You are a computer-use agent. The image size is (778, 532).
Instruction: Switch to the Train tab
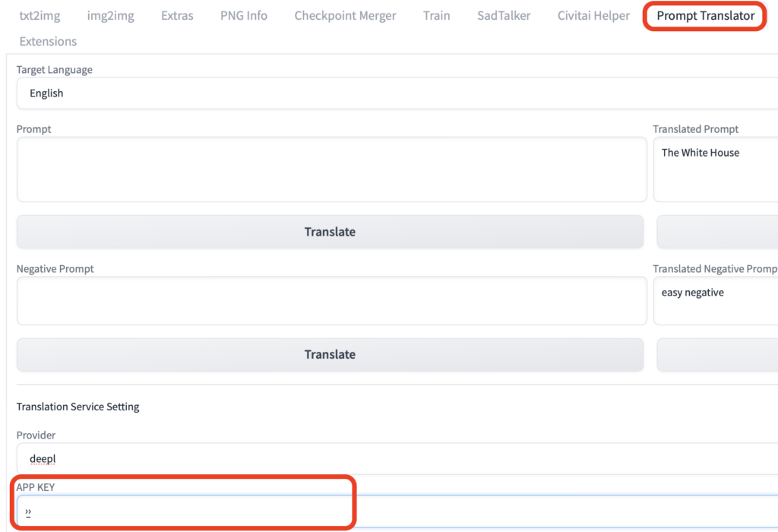436,15
